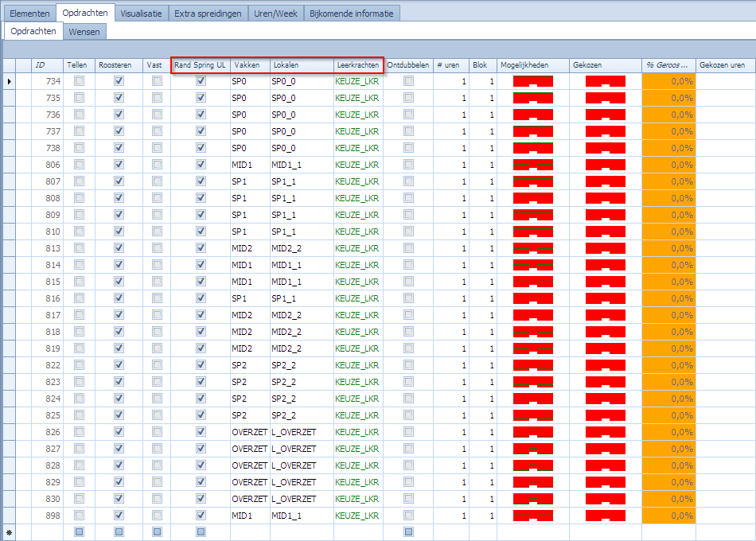This screenshot has width=756, height=541.
Task: Uncheck Rand Spring UL for row 826
Action: click(201, 431)
